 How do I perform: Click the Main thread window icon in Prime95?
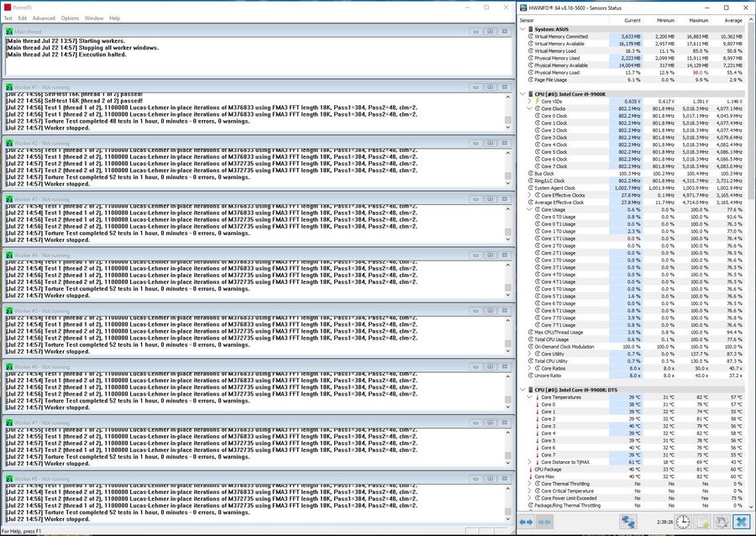click(x=9, y=31)
